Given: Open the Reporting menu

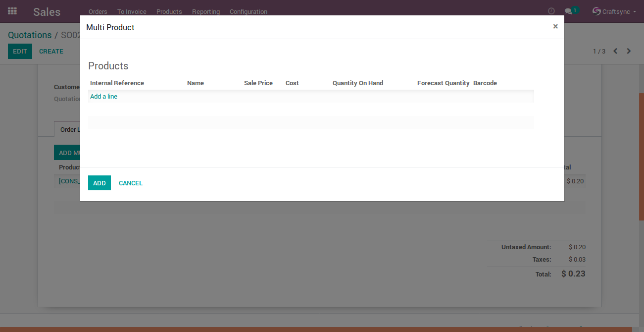Looking at the screenshot, I should click(x=206, y=11).
